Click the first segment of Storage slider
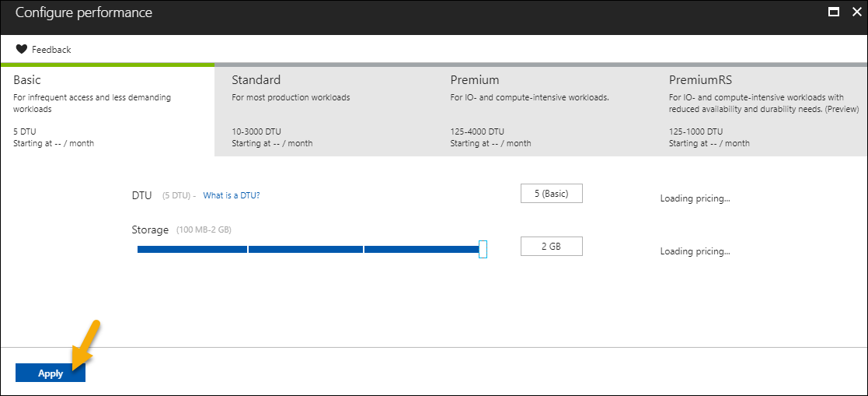The image size is (868, 396). [x=192, y=249]
